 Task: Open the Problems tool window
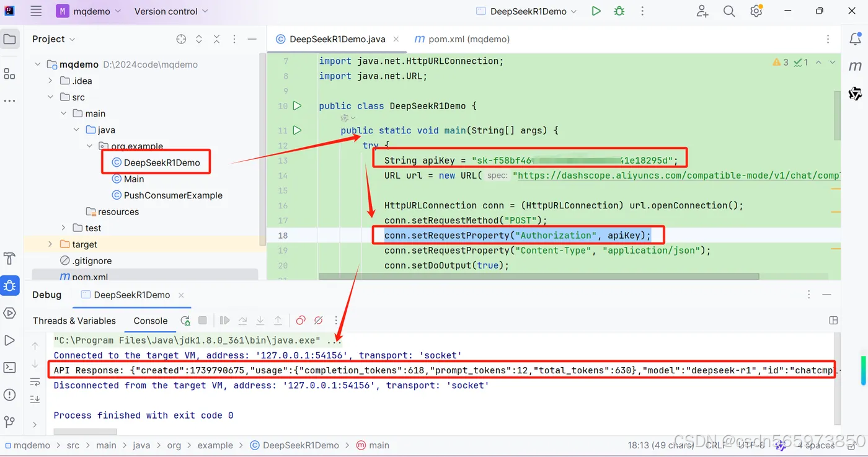coord(9,394)
